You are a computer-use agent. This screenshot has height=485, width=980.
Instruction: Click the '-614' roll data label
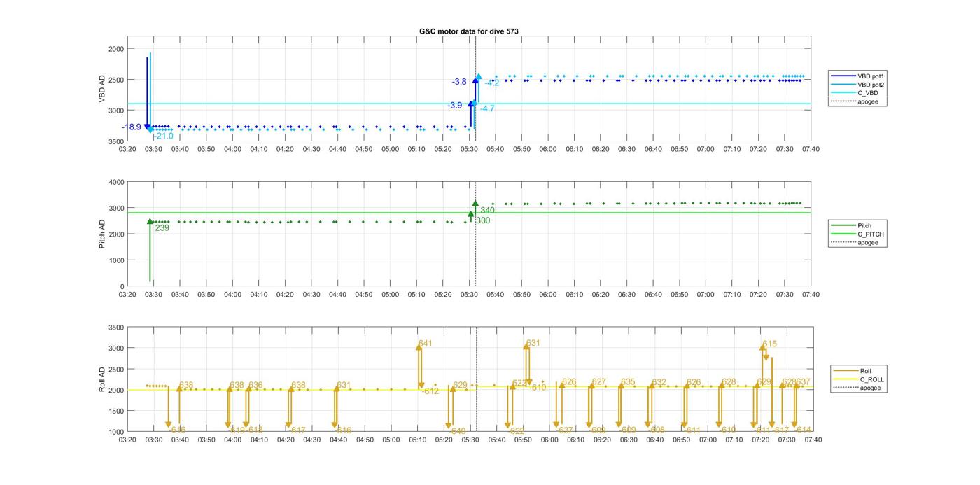tap(803, 430)
